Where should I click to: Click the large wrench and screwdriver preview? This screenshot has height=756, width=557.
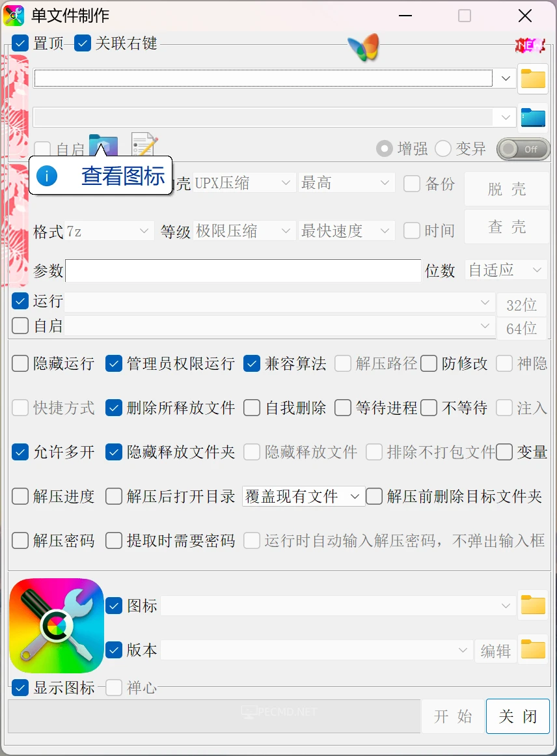pyautogui.click(x=57, y=625)
